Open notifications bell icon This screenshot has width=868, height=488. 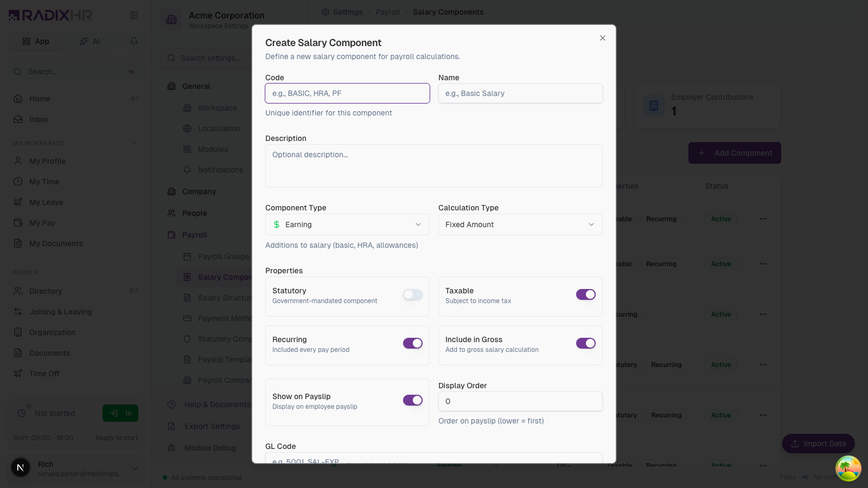pyautogui.click(x=134, y=41)
